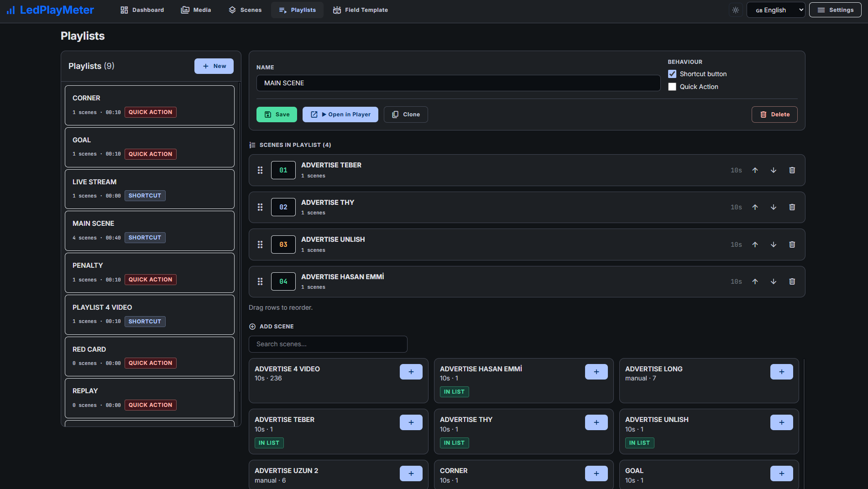Image resolution: width=868 pixels, height=489 pixels.
Task: Go to the Media tab
Action: [196, 10]
